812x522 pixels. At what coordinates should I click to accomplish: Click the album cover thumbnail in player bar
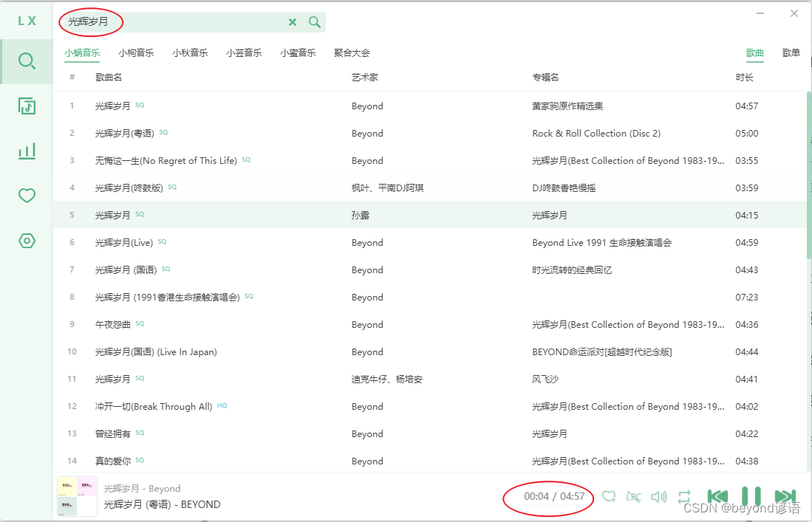click(x=77, y=496)
